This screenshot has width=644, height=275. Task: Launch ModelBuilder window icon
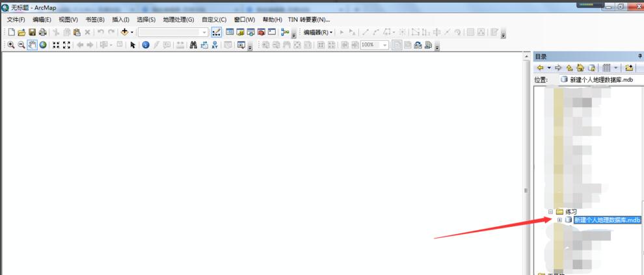(285, 32)
